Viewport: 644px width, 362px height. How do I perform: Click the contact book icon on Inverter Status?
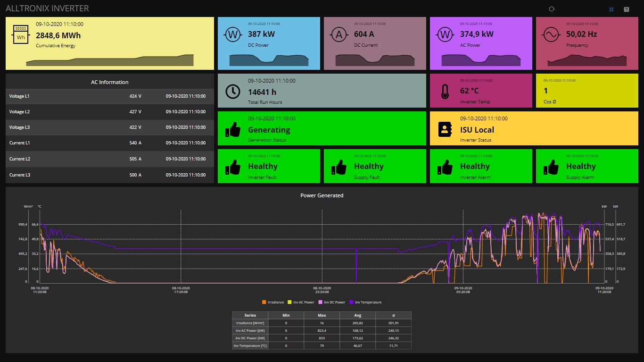coord(445,129)
